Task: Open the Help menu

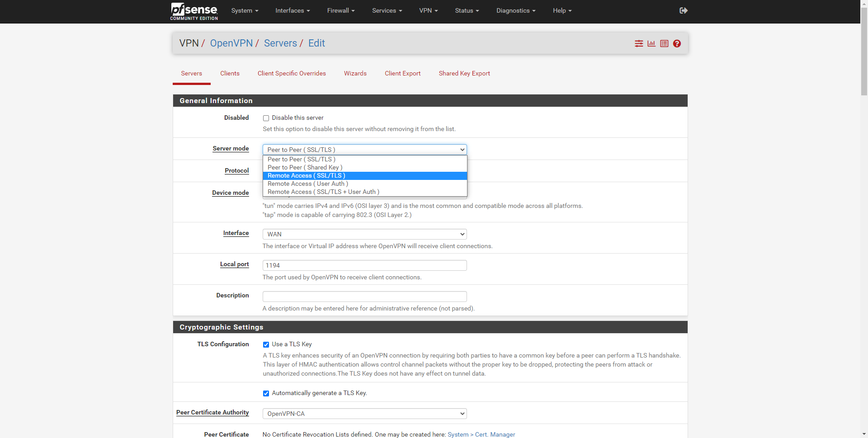Action: [x=562, y=10]
